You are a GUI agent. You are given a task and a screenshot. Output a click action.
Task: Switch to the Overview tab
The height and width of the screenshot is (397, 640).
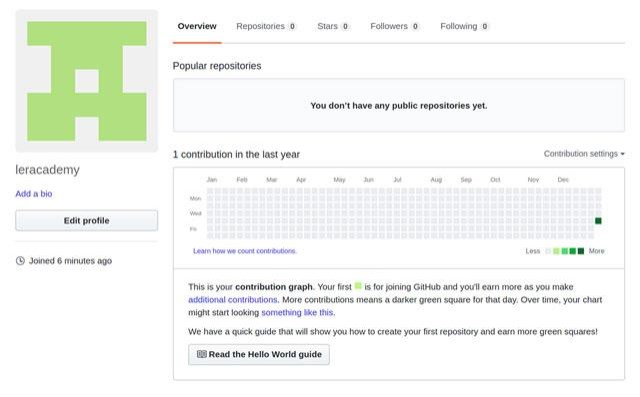(x=197, y=26)
